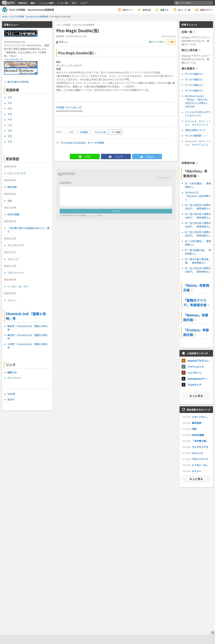Follow the atwiki breadcrumb link
The image size is (215, 644).
(x=5, y=17)
